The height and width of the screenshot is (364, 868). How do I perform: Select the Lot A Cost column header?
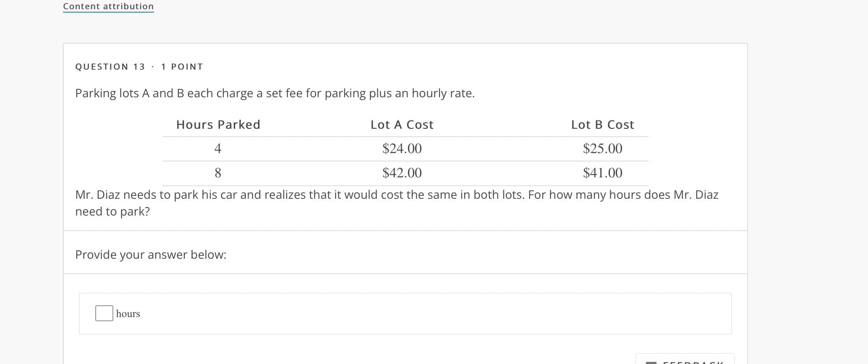[402, 125]
